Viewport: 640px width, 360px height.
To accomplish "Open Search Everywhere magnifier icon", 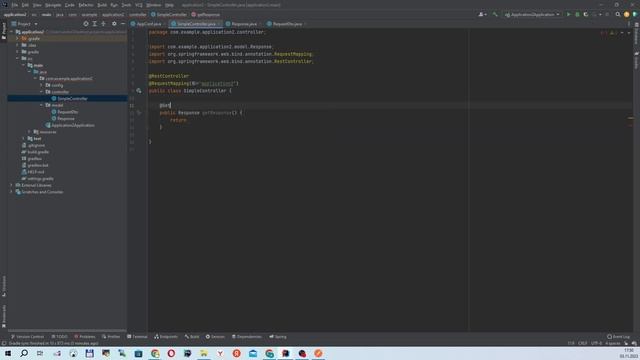I will pos(618,14).
